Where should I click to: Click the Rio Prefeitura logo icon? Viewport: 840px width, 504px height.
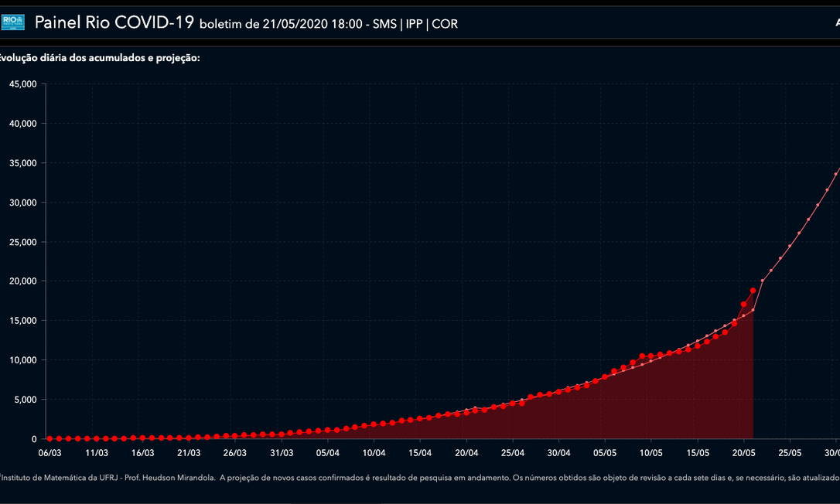[13, 22]
